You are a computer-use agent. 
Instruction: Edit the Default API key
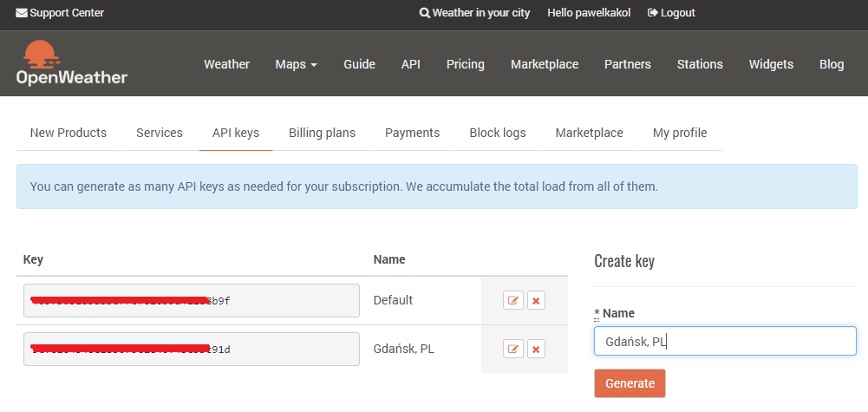pyautogui.click(x=513, y=300)
